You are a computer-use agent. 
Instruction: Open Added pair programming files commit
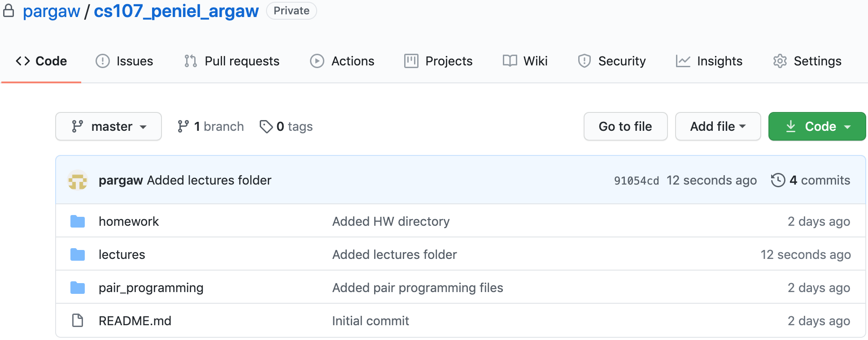[x=418, y=288]
